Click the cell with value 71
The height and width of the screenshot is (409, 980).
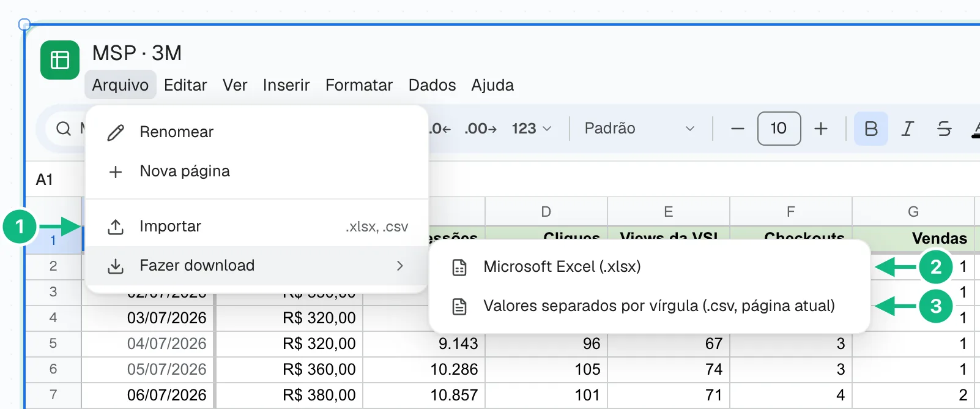[x=669, y=395]
